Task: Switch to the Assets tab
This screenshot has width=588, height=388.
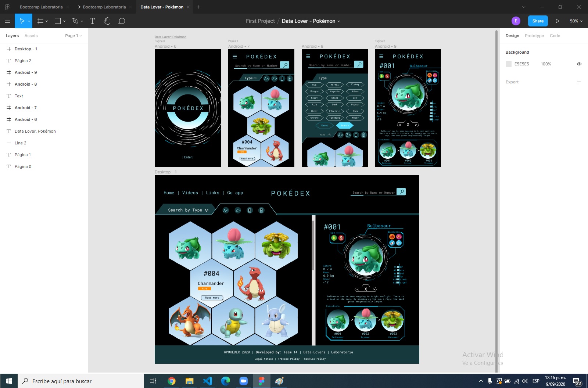Action: pyautogui.click(x=31, y=36)
